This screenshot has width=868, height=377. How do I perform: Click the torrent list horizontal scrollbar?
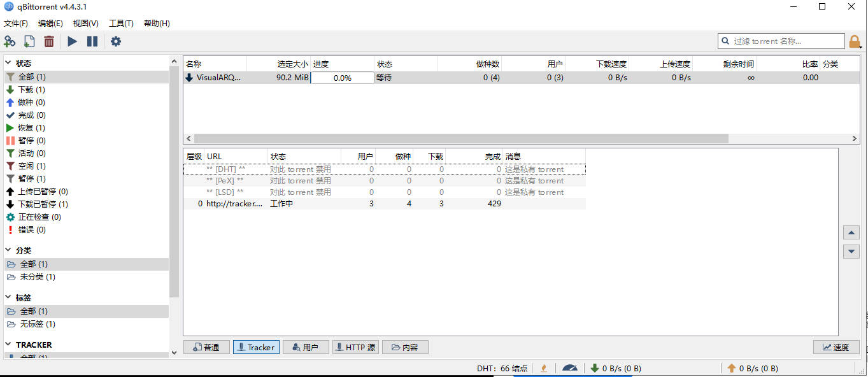tap(461, 138)
